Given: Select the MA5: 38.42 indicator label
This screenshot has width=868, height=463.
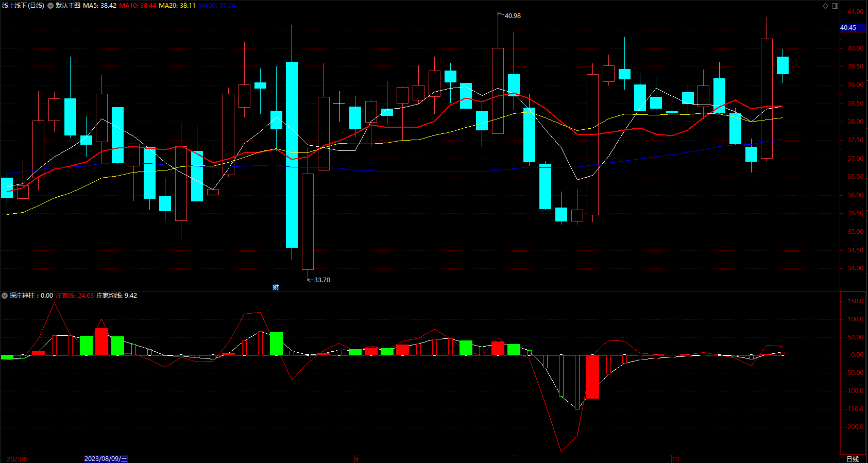Looking at the screenshot, I should (100, 6).
